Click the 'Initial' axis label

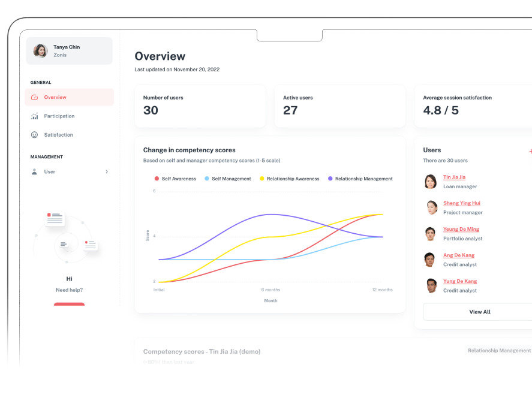159,290
